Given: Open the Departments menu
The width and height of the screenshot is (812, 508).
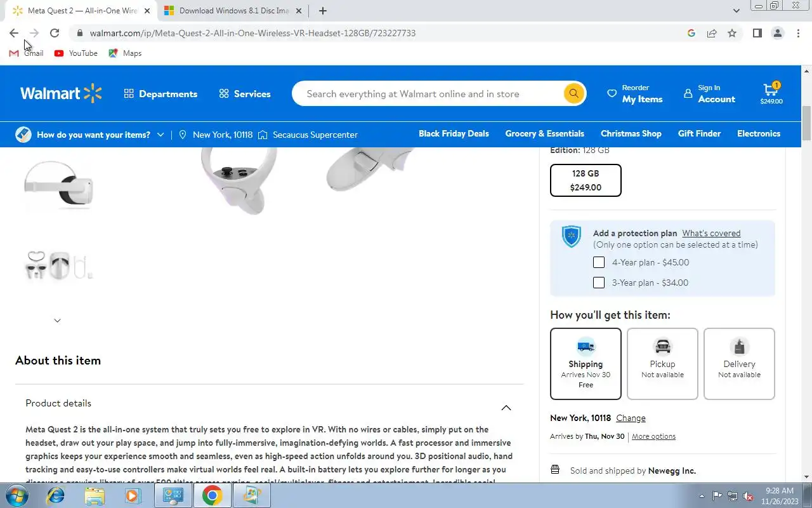Looking at the screenshot, I should (x=160, y=93).
